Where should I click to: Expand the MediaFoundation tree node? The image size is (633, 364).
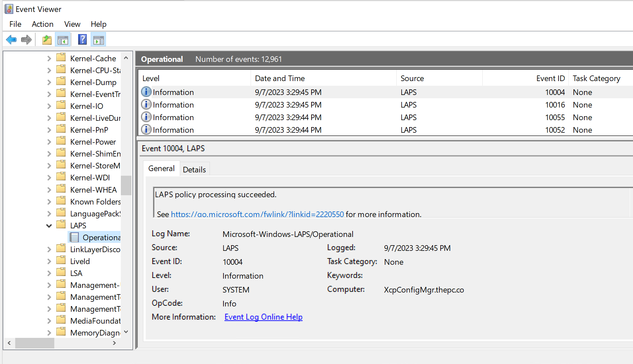(x=49, y=321)
